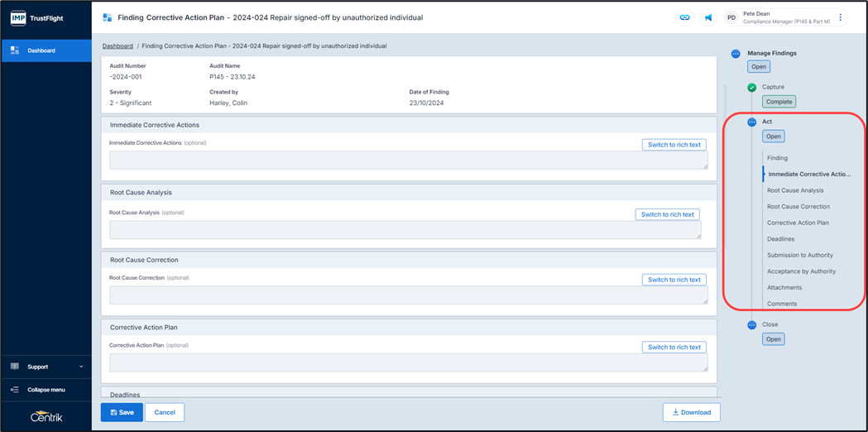
Task: Click the Root Cause Correction text field
Action: [408, 295]
